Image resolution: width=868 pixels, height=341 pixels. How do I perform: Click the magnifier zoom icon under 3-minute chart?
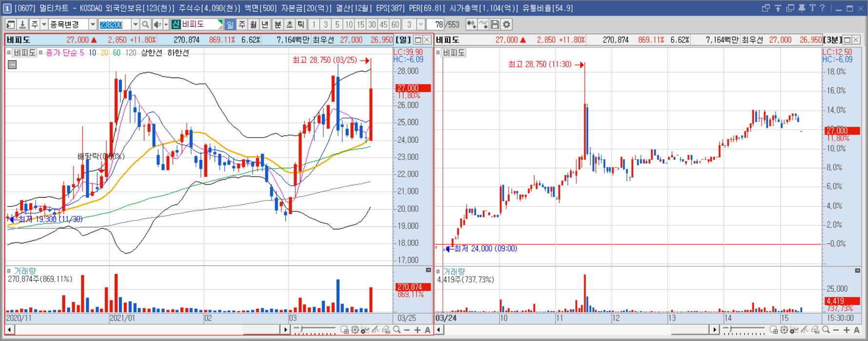coord(826,330)
